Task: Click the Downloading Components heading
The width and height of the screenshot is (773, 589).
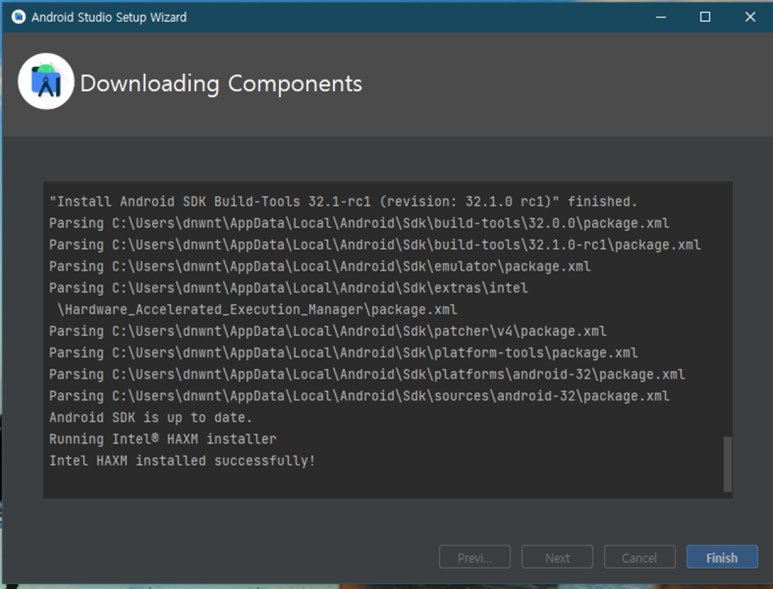Action: coord(221,84)
